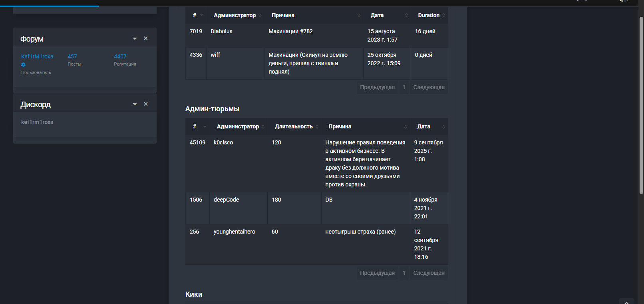The height and width of the screenshot is (304, 644).
Task: Click Следующая below the Админ-тюрьмы table
Action: click(x=429, y=273)
